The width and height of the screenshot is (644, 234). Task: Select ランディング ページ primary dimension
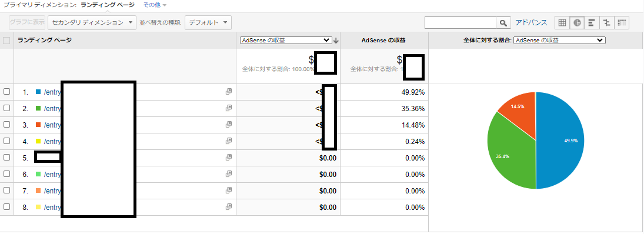point(107,5)
